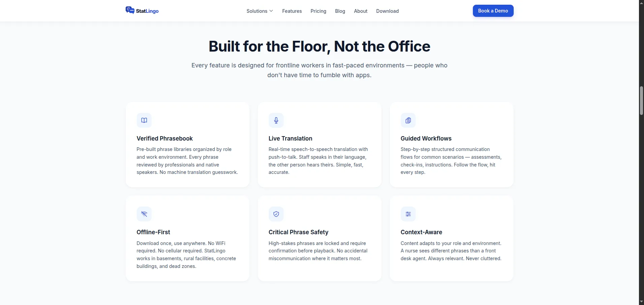This screenshot has height=305, width=644.
Task: Expand the Solutions dropdown in the navigation
Action: pyautogui.click(x=259, y=11)
